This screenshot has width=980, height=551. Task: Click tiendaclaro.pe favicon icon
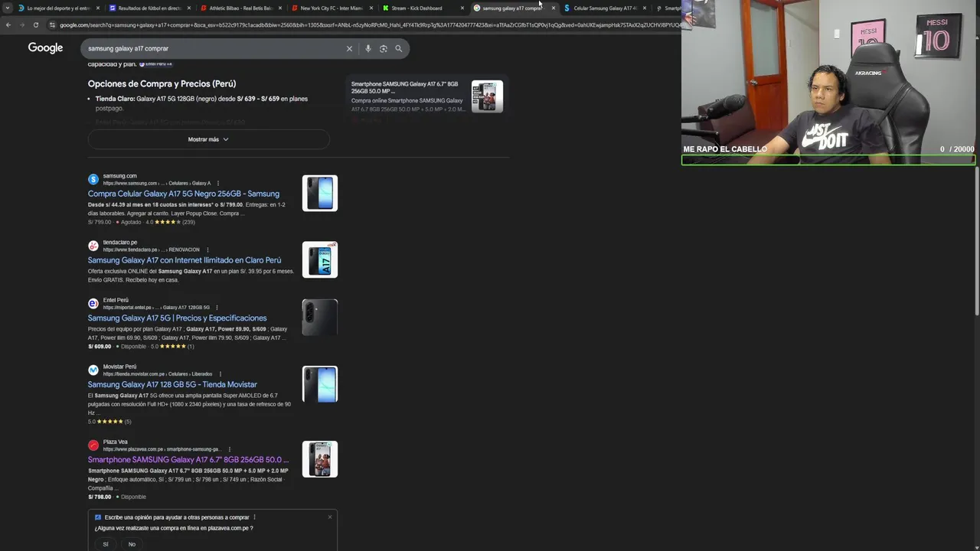pyautogui.click(x=93, y=246)
